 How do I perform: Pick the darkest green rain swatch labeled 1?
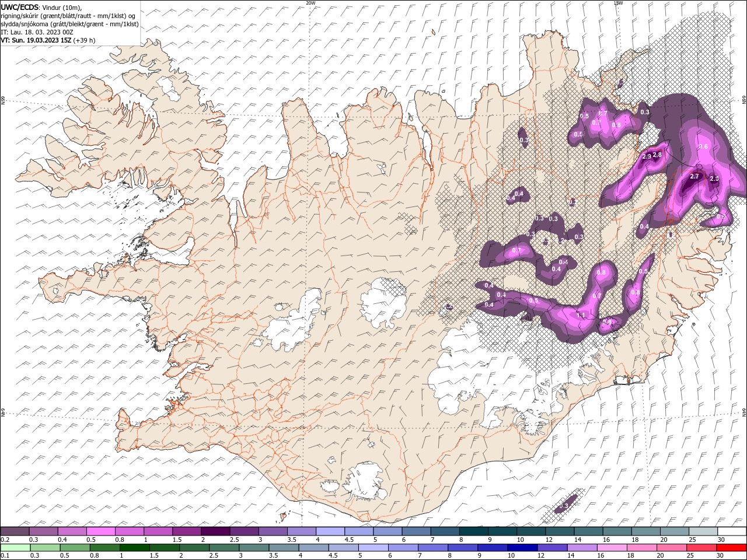point(134,548)
